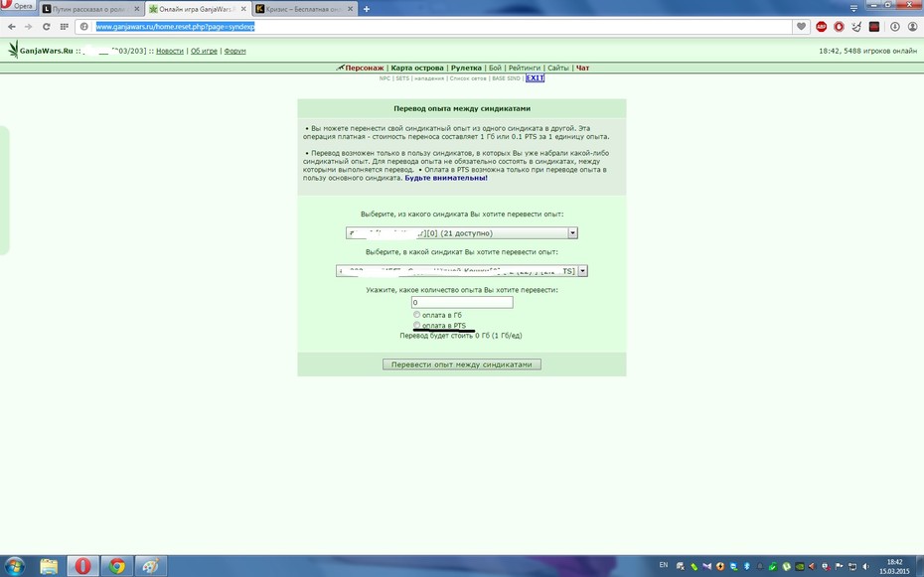The width and height of the screenshot is (924, 577).
Task: Open Action Center flag tray icon
Action: pyautogui.click(x=840, y=566)
